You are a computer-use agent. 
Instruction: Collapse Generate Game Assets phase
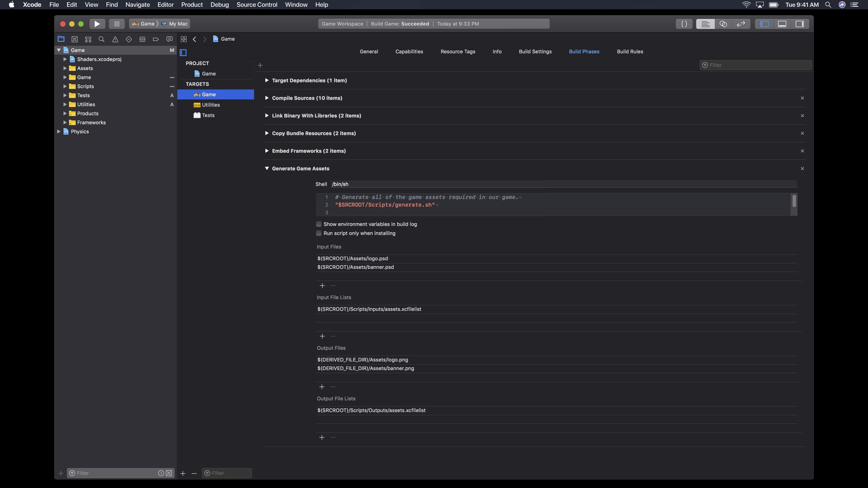click(267, 168)
